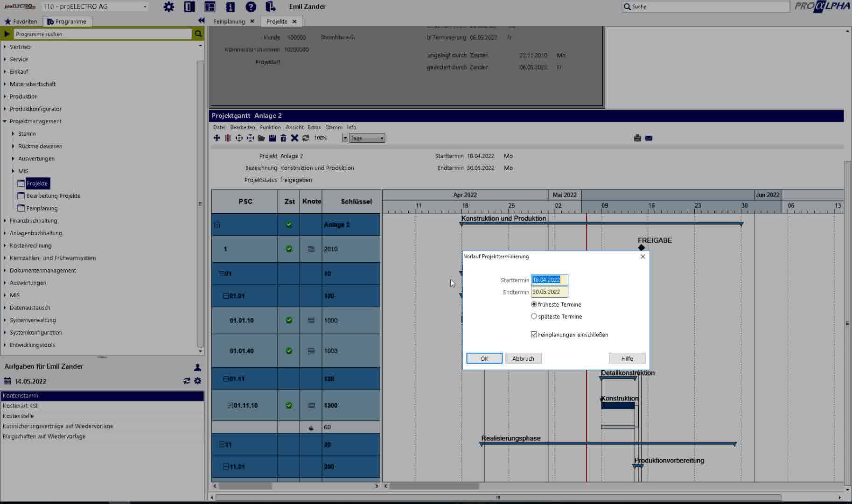Open the settings gear in top bar
This screenshot has width=852, height=504.
pos(169,7)
